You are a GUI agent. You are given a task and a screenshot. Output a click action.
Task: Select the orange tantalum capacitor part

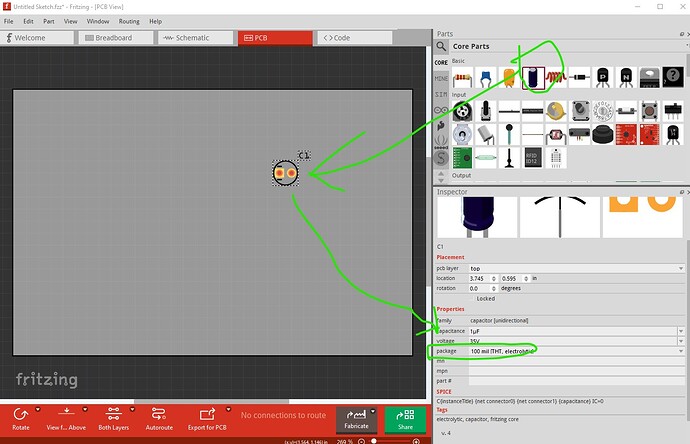click(509, 78)
